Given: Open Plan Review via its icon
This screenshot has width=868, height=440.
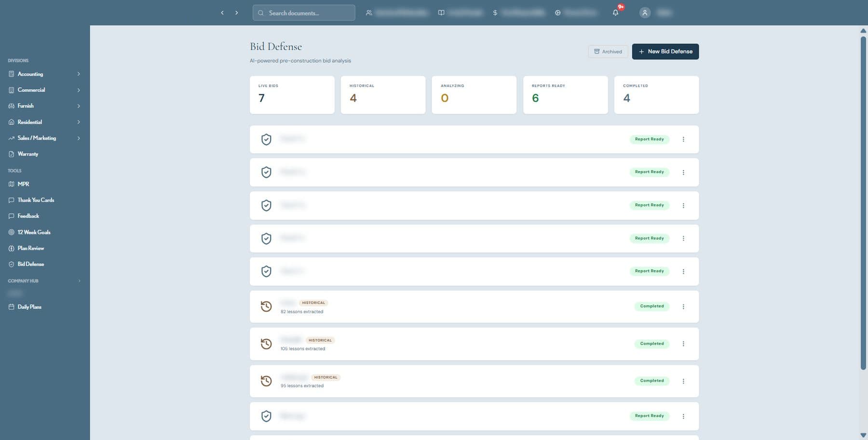Looking at the screenshot, I should tap(12, 248).
